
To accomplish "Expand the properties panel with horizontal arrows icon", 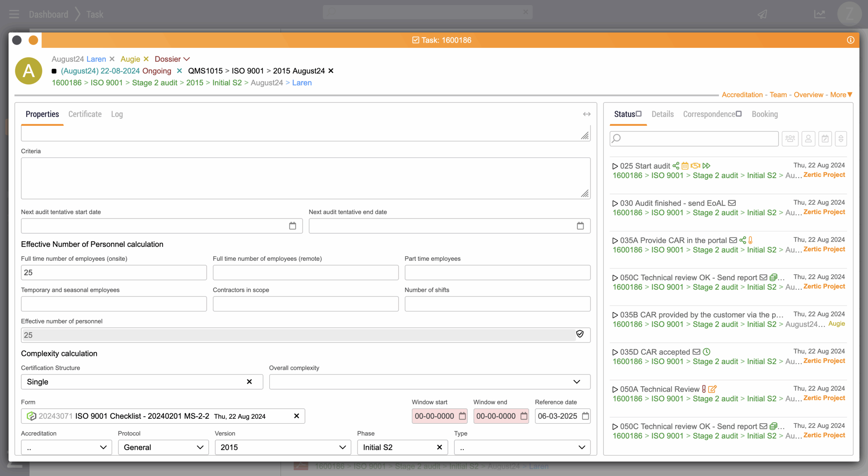I will pyautogui.click(x=587, y=114).
